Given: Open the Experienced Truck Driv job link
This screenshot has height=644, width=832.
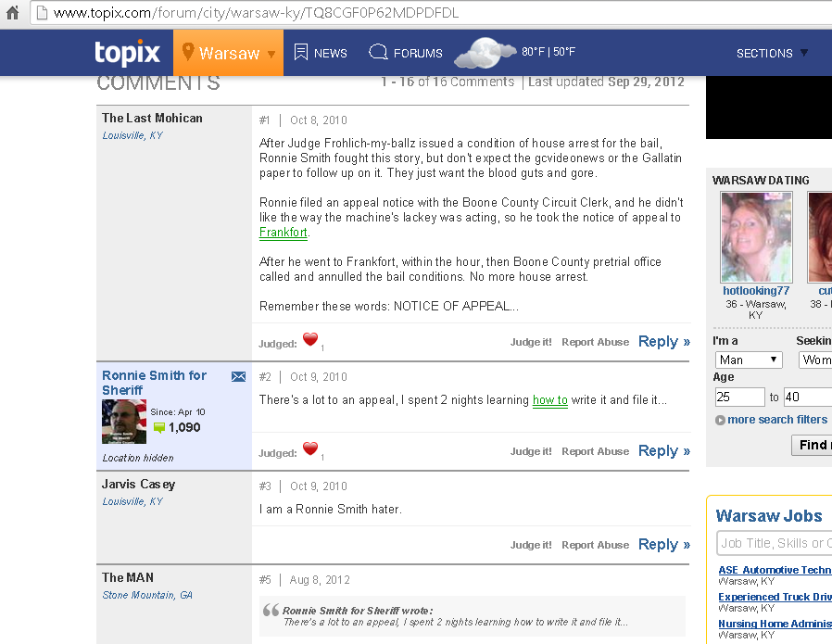Looking at the screenshot, I should pyautogui.click(x=775, y=597).
